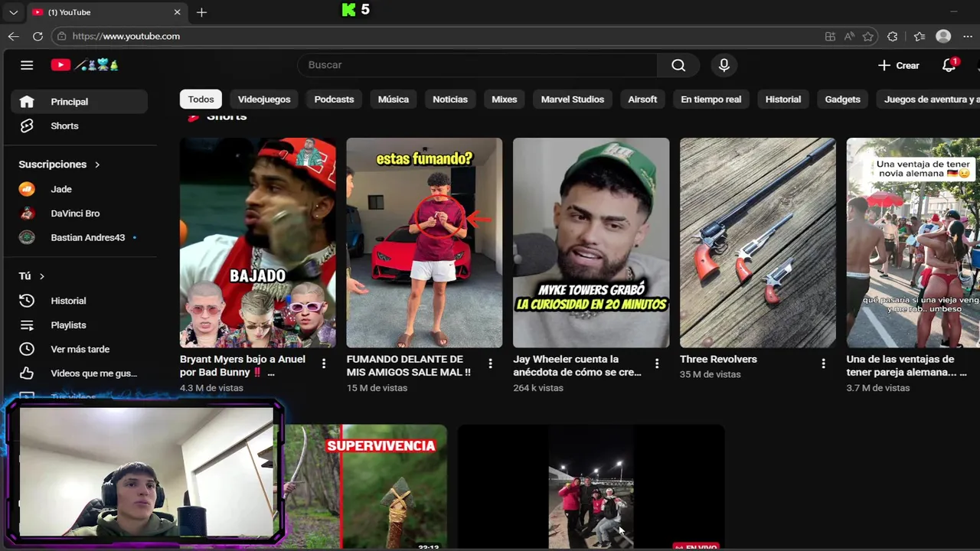Screen dimensions: 980x551
Task: Open the read aloud icon
Action: 849,37
